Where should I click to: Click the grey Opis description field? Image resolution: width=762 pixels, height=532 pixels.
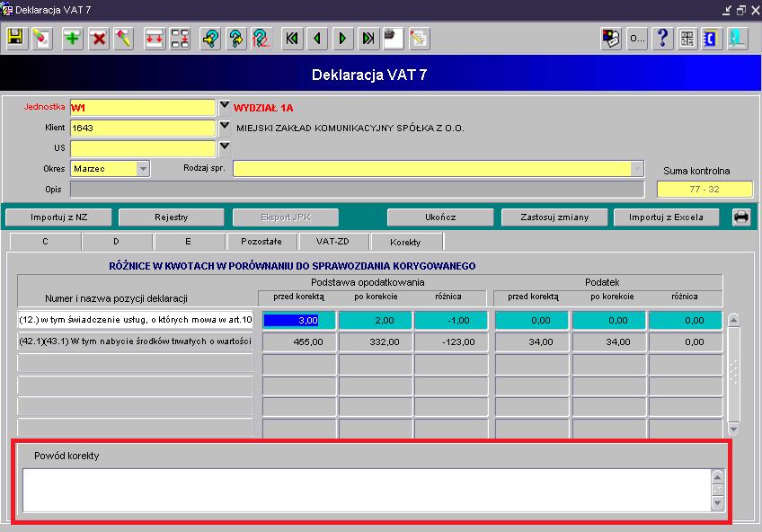tap(358, 190)
